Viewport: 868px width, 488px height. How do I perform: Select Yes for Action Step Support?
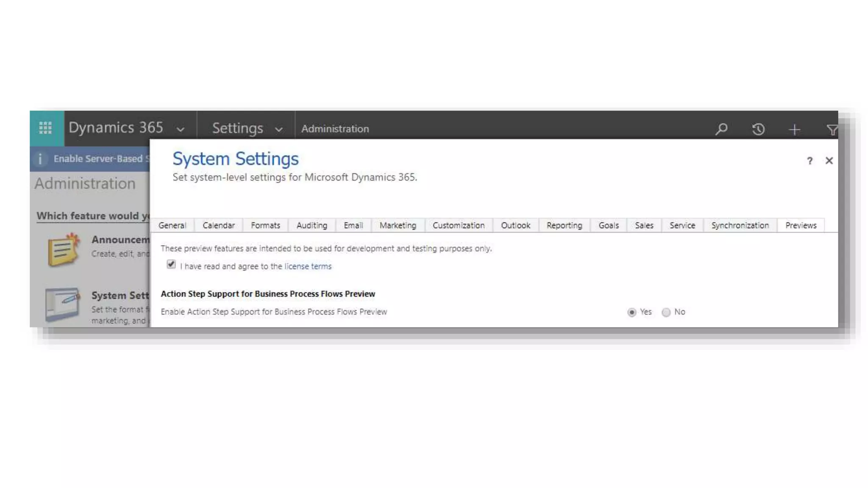point(632,312)
